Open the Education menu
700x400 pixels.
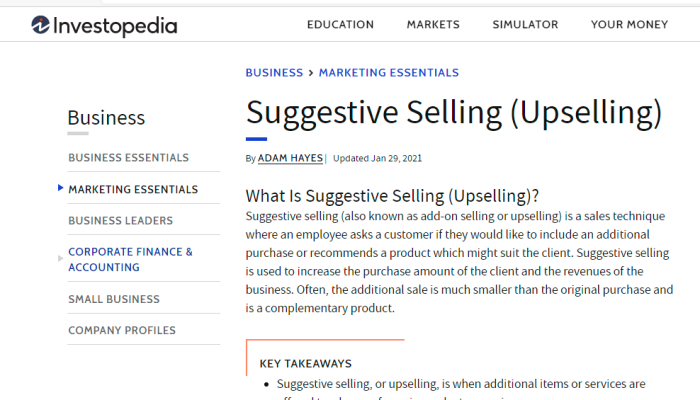(340, 25)
